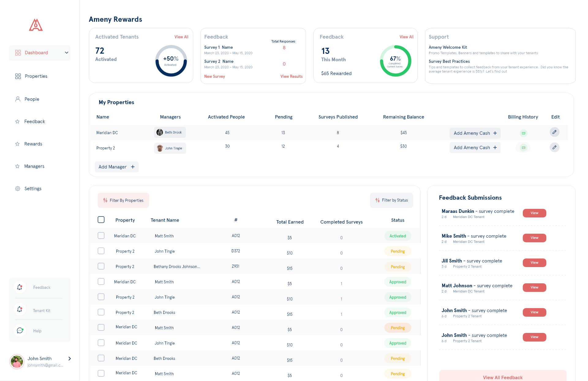588x381 pixels.
Task: Click John Smith profile avatar
Action: (x=17, y=362)
